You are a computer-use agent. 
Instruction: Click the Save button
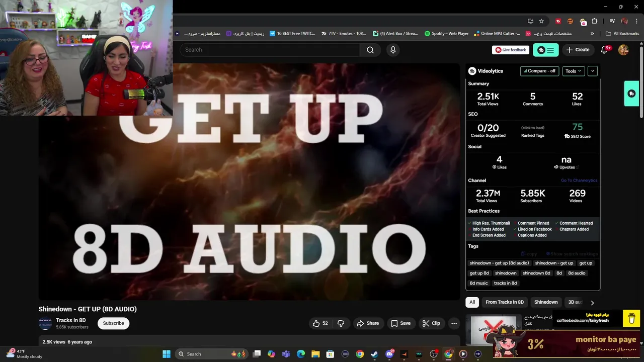pos(400,323)
